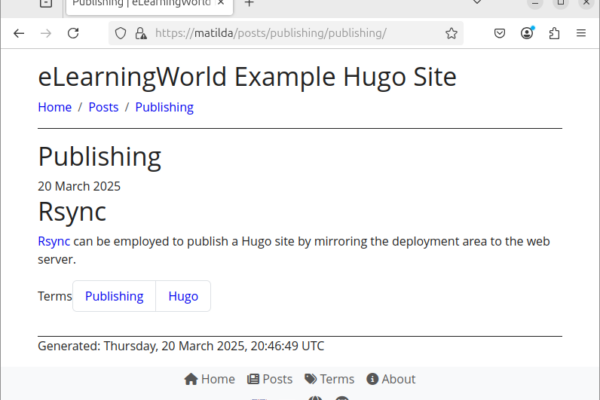Click the Publishing breadcrumb link

coord(164,107)
